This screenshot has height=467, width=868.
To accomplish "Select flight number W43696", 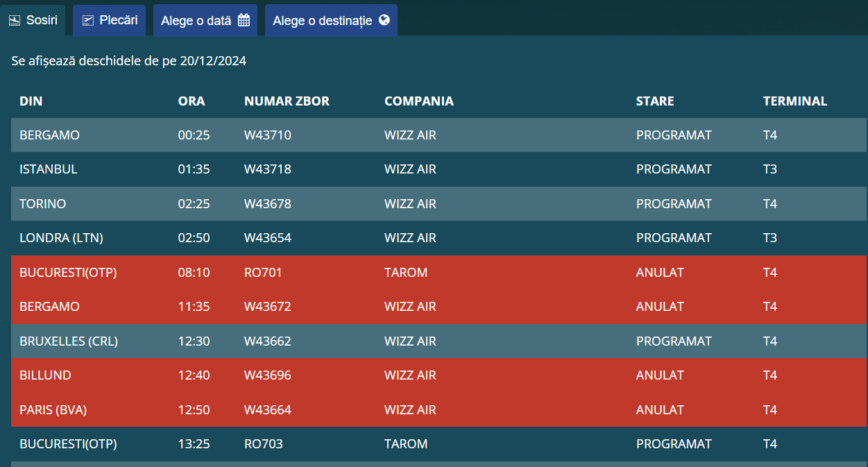I will point(268,375).
